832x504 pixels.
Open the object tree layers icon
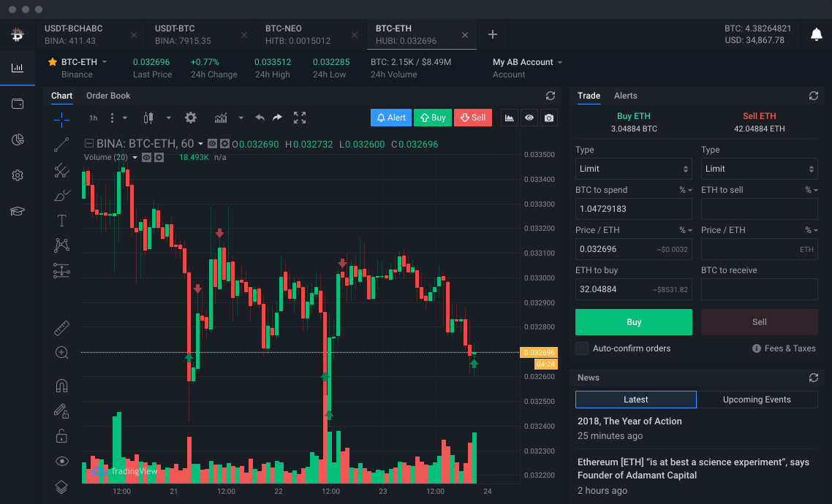[x=61, y=486]
